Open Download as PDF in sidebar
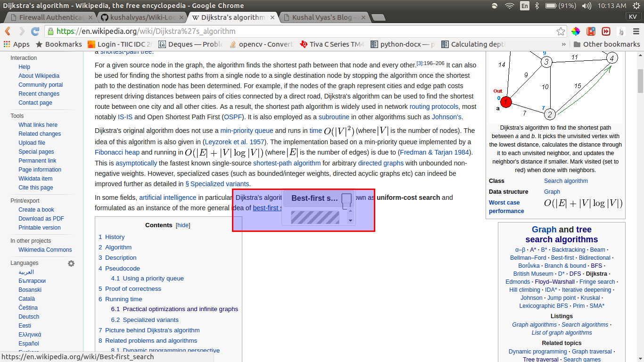Screen dimensions: 644x362 41,219
